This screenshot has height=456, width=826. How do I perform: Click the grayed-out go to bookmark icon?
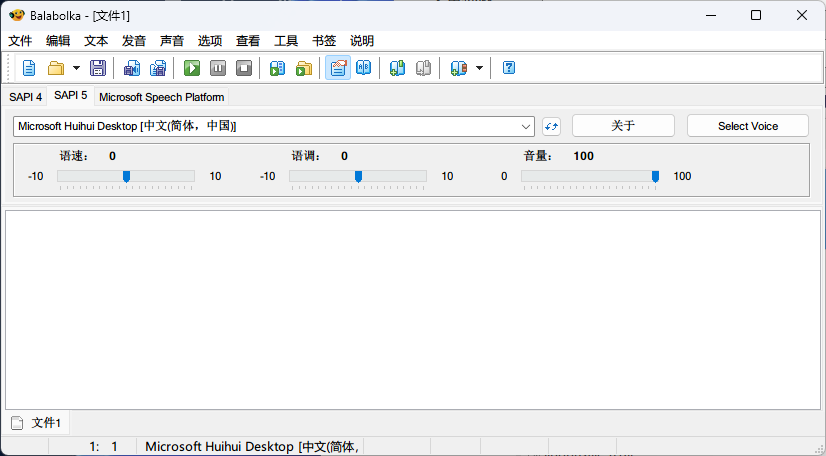pyautogui.click(x=424, y=68)
